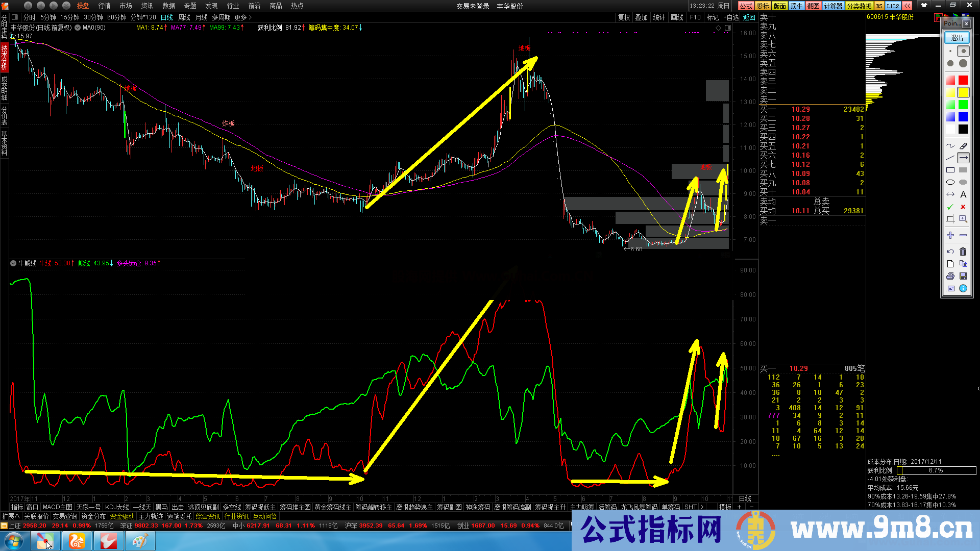The height and width of the screenshot is (551, 980).
Task: Select the red color swatch
Action: click(x=963, y=80)
